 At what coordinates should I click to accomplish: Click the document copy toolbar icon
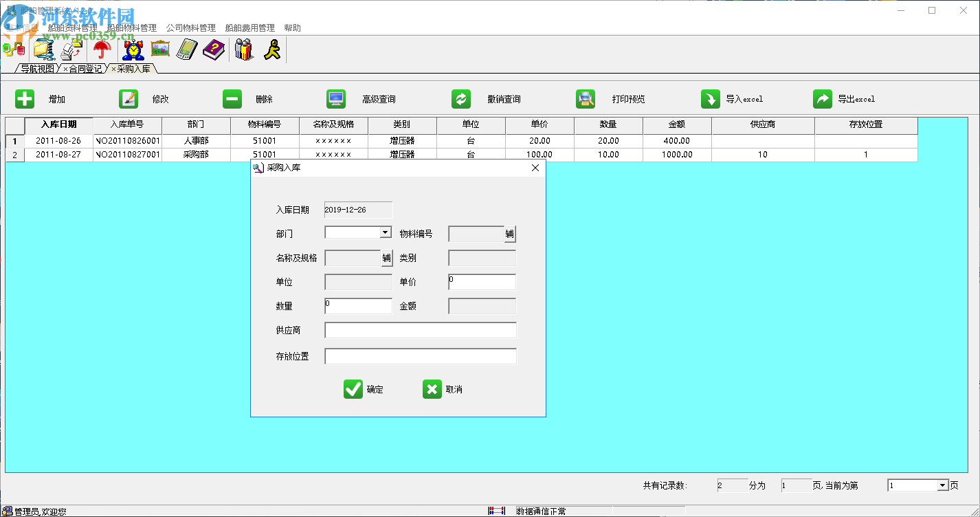(x=73, y=49)
